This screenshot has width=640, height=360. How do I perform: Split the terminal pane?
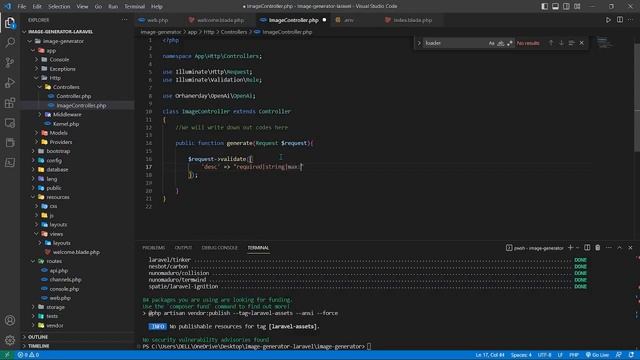[587, 248]
